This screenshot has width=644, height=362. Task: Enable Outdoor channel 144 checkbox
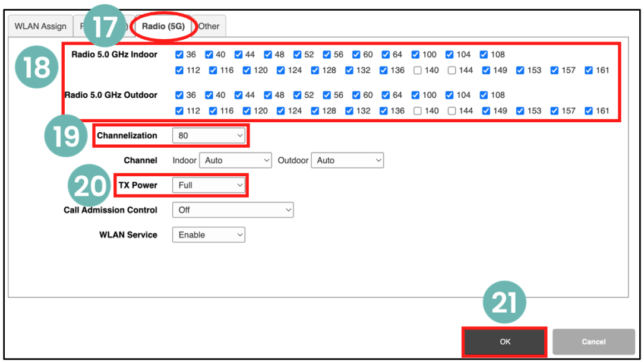point(452,111)
